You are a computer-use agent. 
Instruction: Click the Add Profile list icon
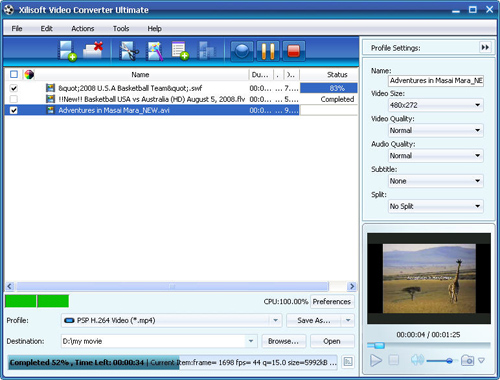pyautogui.click(x=180, y=51)
